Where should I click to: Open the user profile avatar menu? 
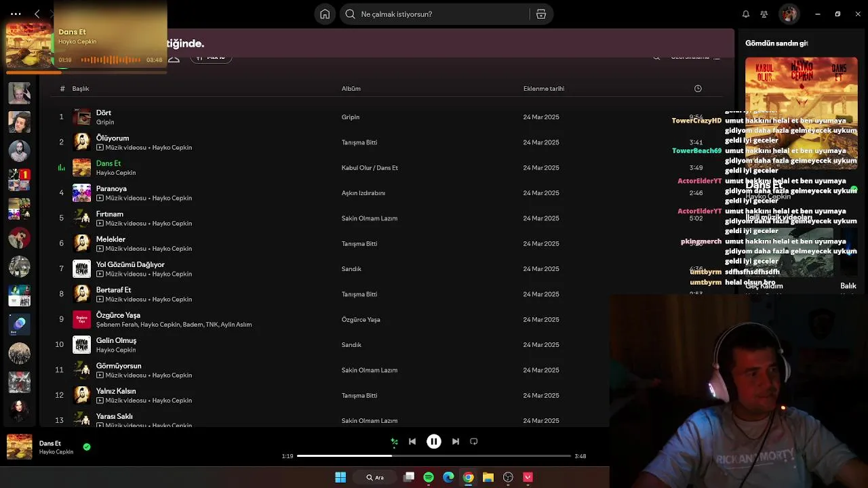(788, 14)
